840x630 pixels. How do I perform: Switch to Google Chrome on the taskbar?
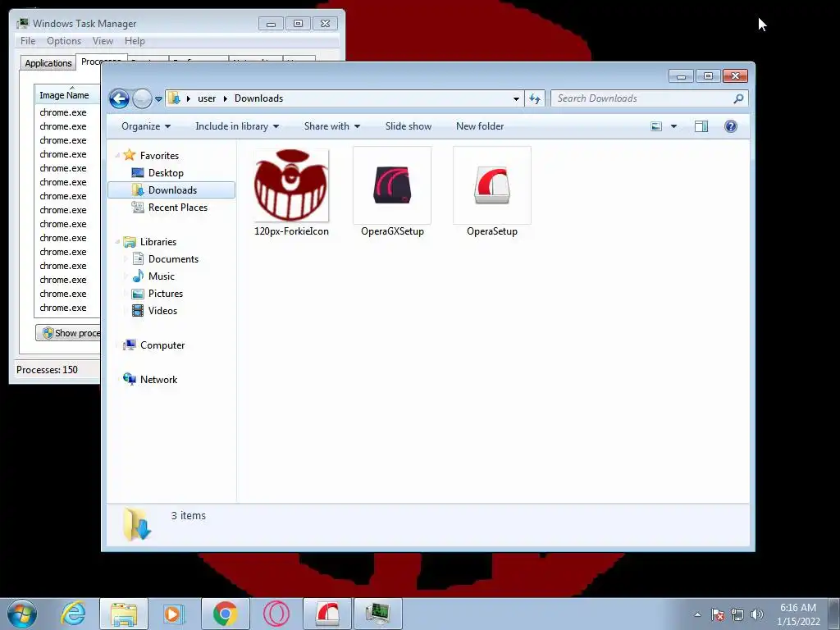(225, 614)
